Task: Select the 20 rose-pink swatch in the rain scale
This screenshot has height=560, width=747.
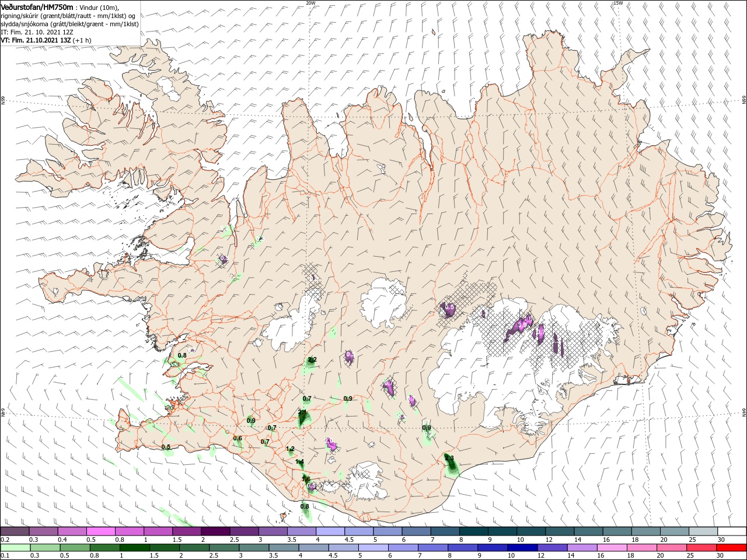Action: click(x=672, y=548)
